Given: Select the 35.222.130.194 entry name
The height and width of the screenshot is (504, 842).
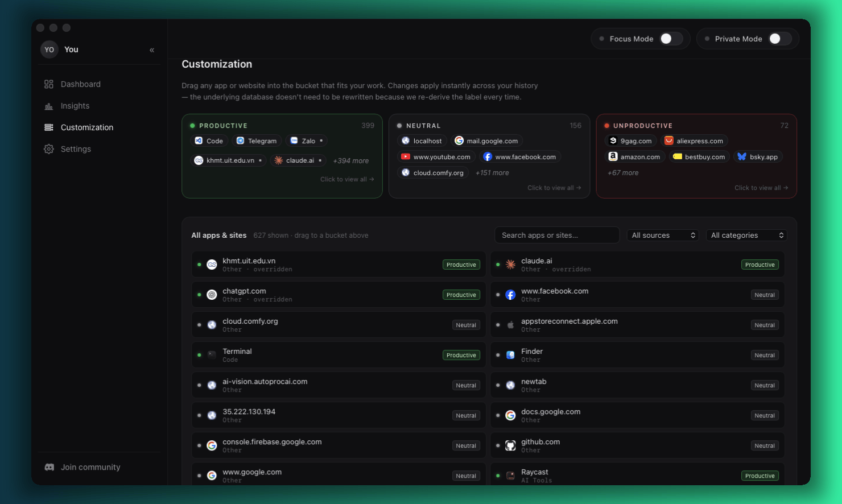Looking at the screenshot, I should tap(249, 412).
